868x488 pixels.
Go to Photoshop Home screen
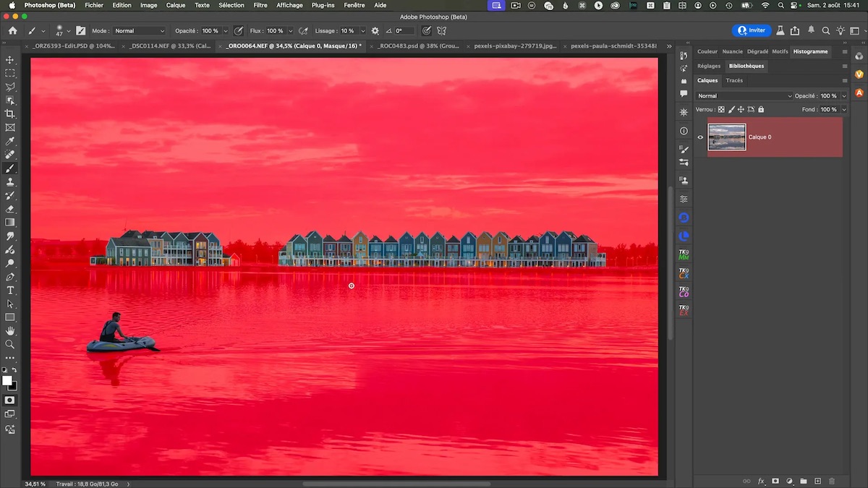click(12, 31)
